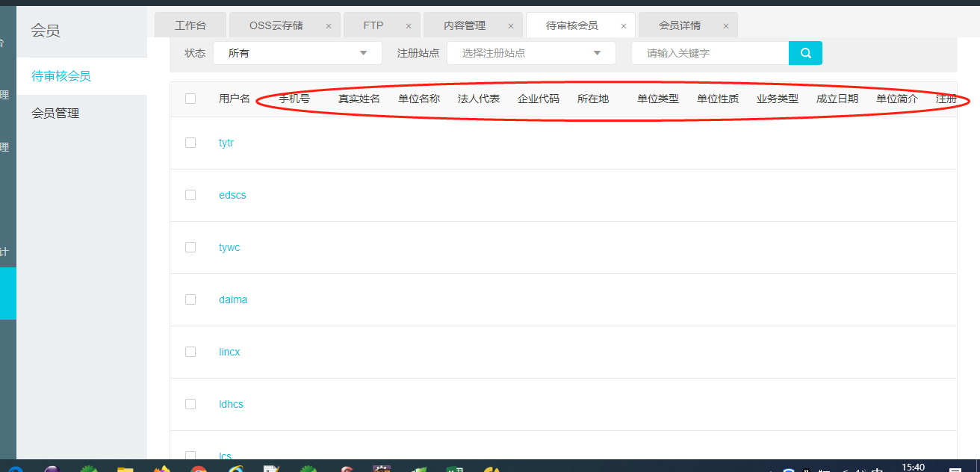The image size is (980, 472).
Task: Open user link edscs
Action: (x=232, y=195)
